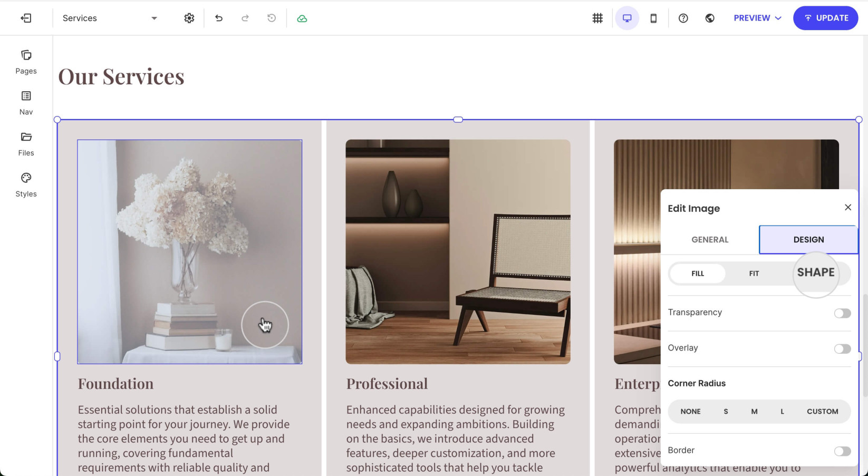Select the FIT image option

coord(754,273)
